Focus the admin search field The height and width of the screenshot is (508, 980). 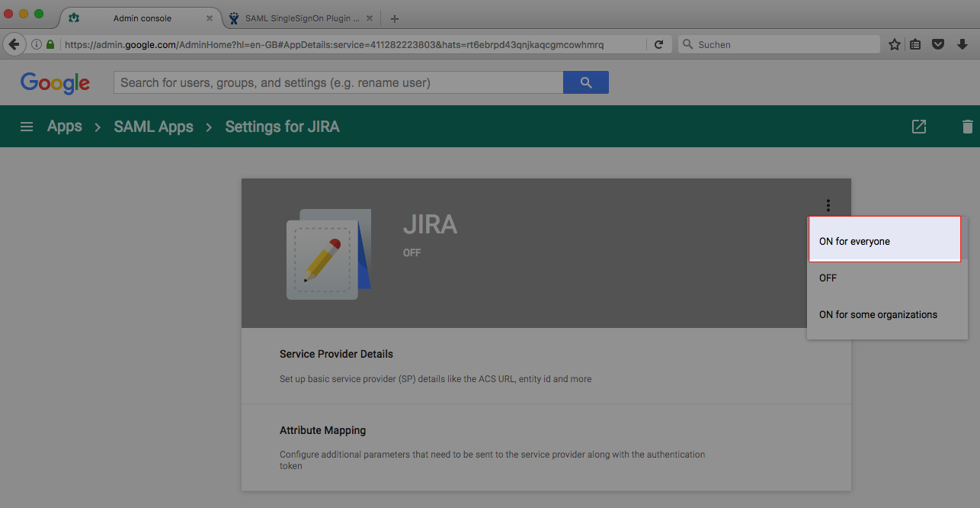[338, 82]
